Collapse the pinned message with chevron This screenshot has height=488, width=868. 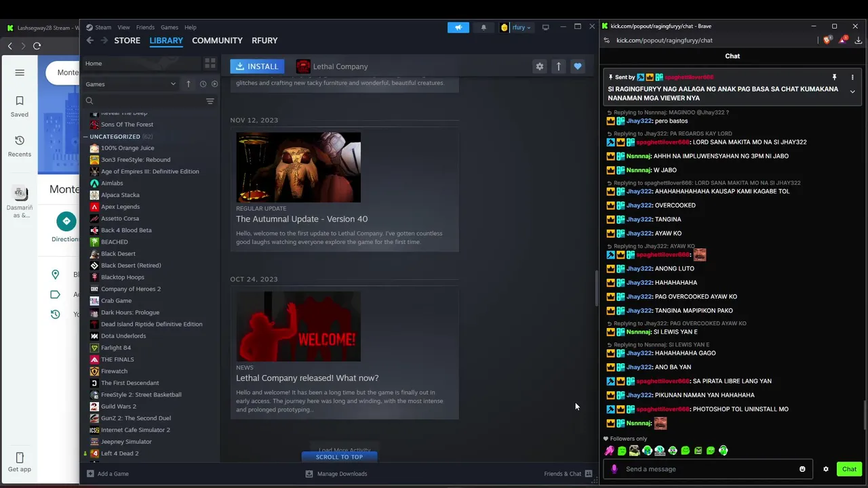[852, 91]
